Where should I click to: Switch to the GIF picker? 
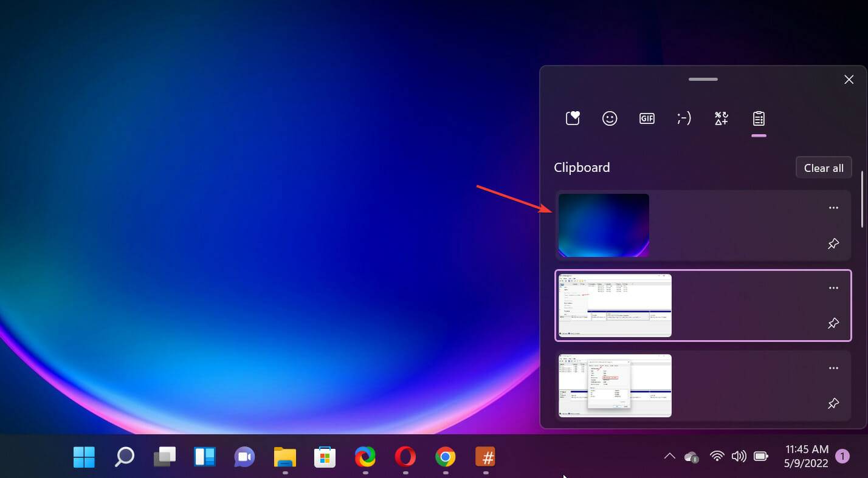click(x=647, y=118)
